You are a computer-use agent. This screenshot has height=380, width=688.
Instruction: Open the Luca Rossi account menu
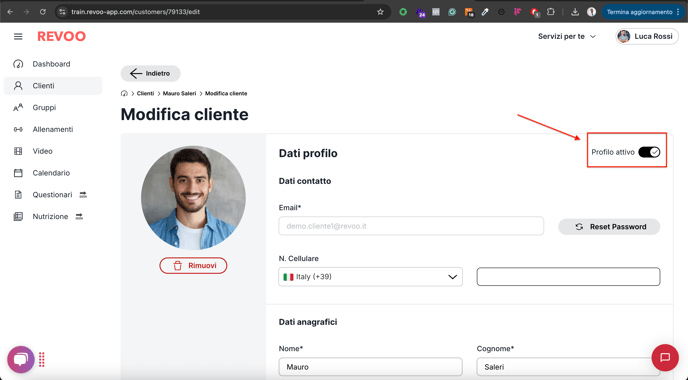click(647, 36)
